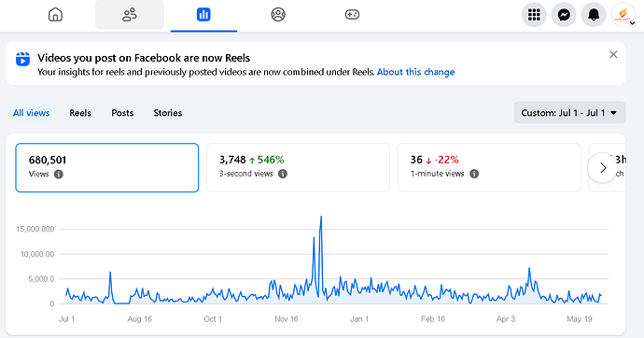Open the profile avatar account menu
The image size is (644, 338).
pos(623,15)
